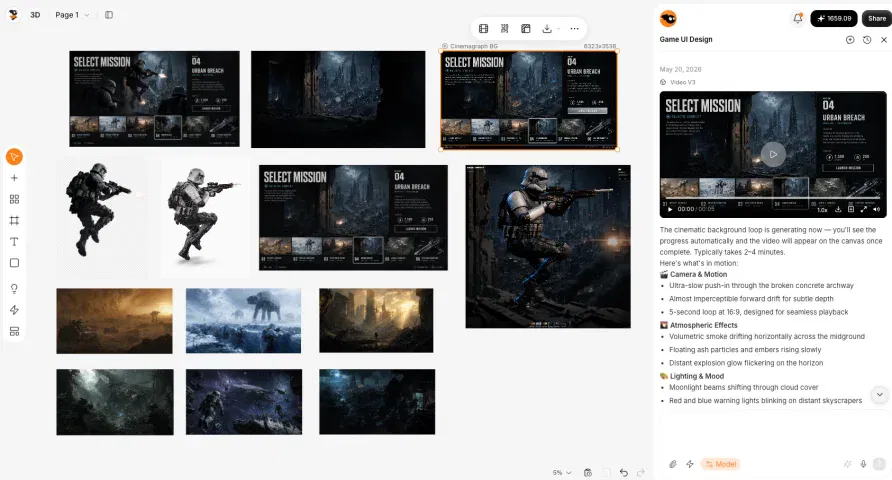Click the app logo at top left
Image resolution: width=892 pixels, height=480 pixels.
click(13, 15)
